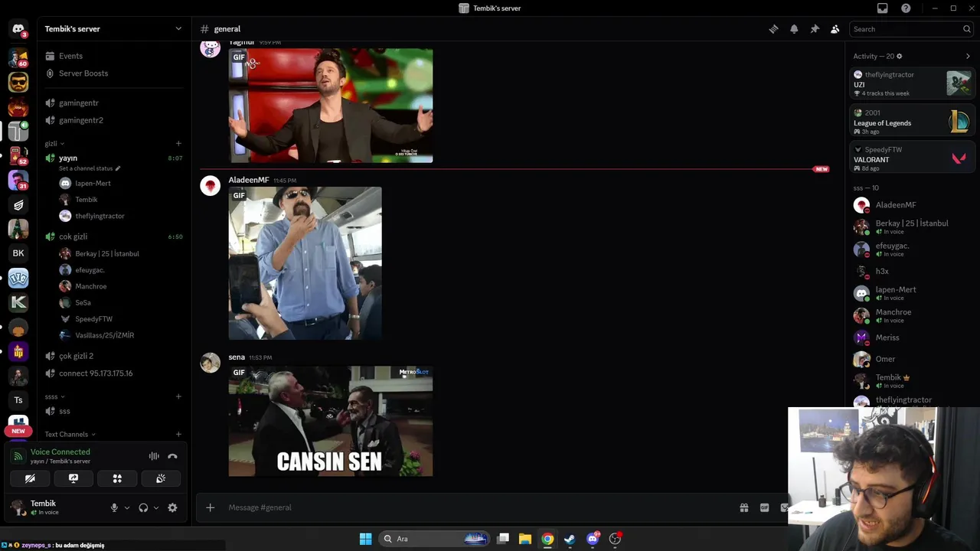Viewport: 980px width, 551px height.
Task: Open the attachment plus button
Action: (x=210, y=507)
